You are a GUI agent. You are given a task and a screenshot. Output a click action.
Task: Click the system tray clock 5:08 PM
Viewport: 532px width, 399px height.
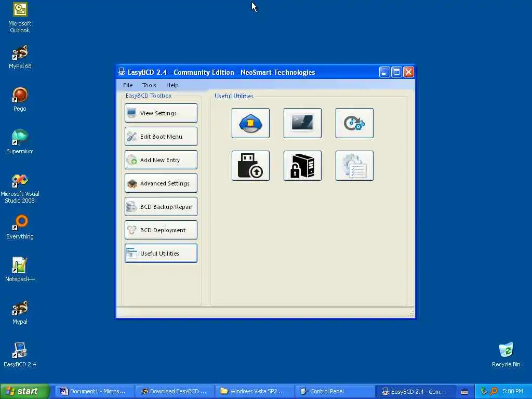[x=513, y=391]
